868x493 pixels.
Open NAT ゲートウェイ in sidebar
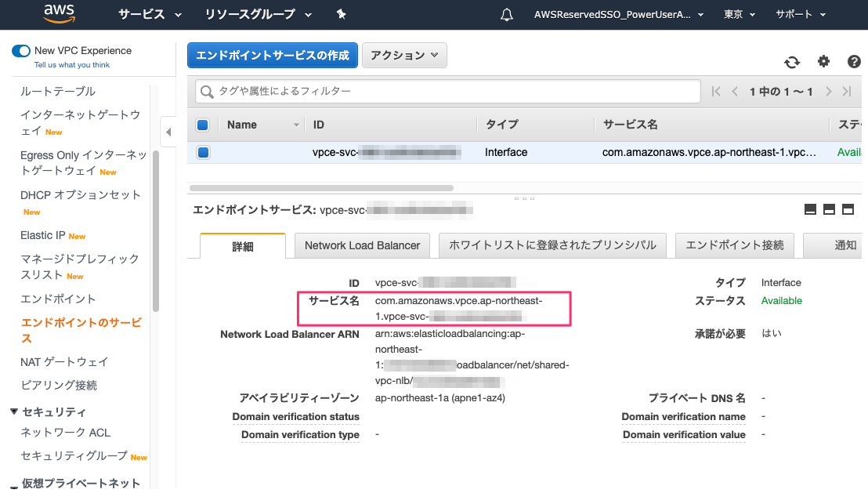coord(64,362)
